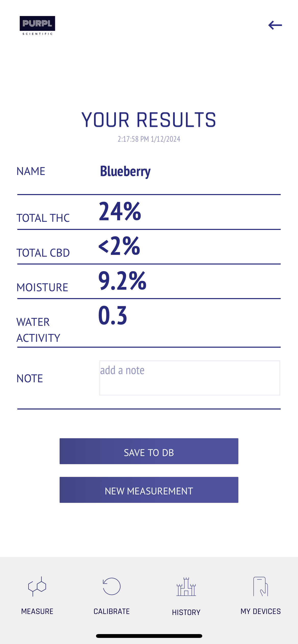Focus the 'add a note' field
The height and width of the screenshot is (644, 298).
(189, 378)
